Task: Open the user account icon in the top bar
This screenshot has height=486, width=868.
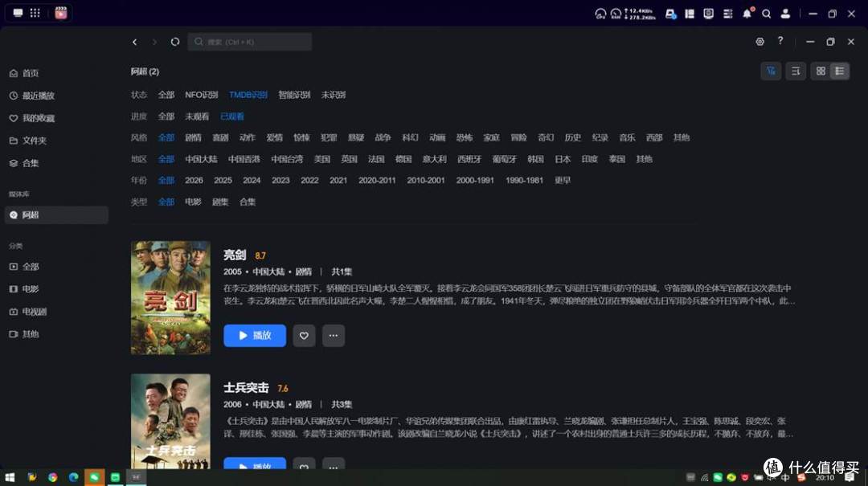Action: pyautogui.click(x=785, y=14)
